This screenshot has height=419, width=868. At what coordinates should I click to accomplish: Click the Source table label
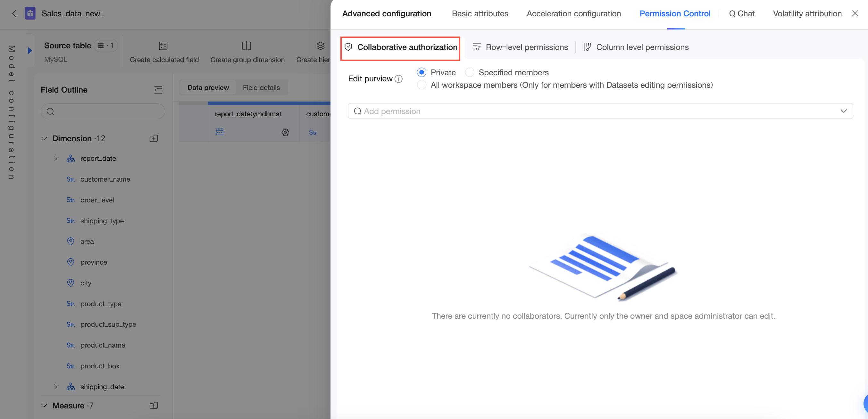pyautogui.click(x=67, y=45)
